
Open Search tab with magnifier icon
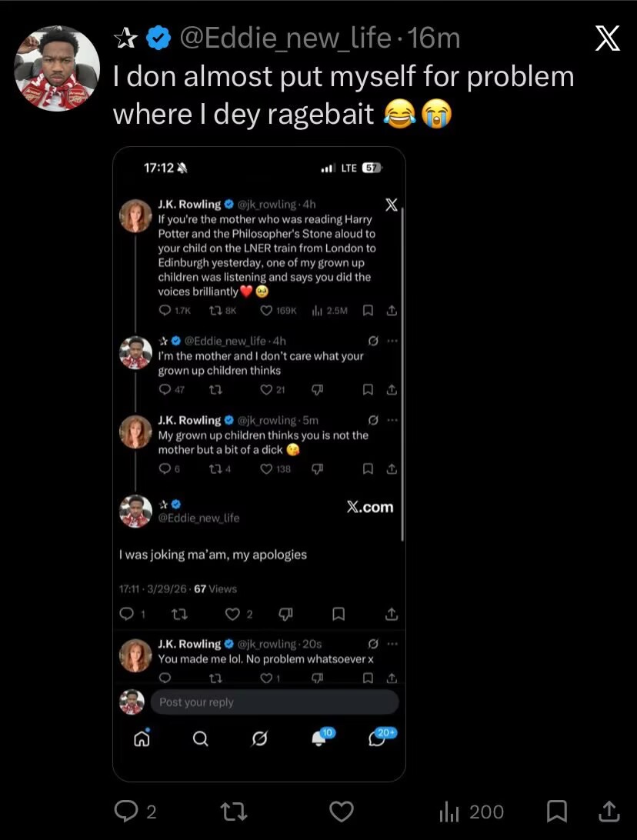pos(200,738)
